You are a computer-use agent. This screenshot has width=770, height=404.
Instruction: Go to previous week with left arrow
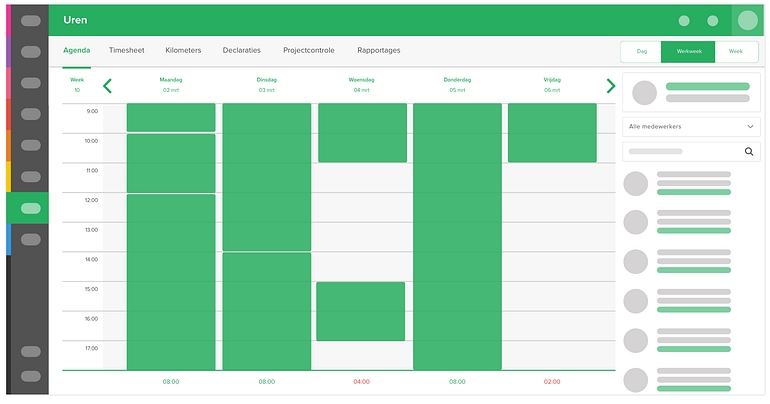[108, 86]
